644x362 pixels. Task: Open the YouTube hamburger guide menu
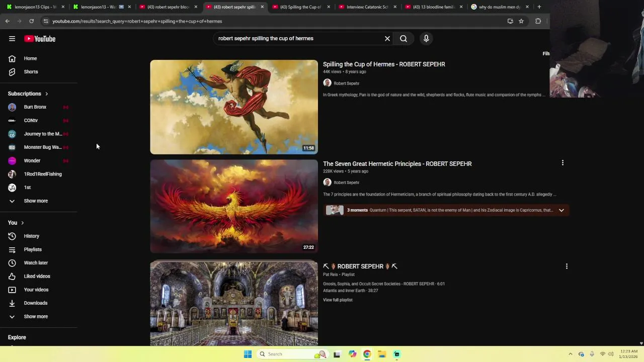pos(12,39)
